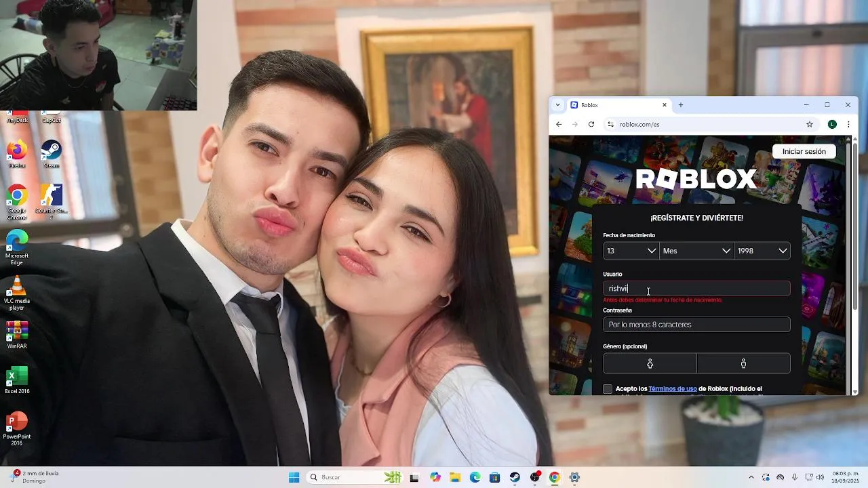Switch to the Roblox browser tab
This screenshot has height=488, width=868.
(618, 105)
